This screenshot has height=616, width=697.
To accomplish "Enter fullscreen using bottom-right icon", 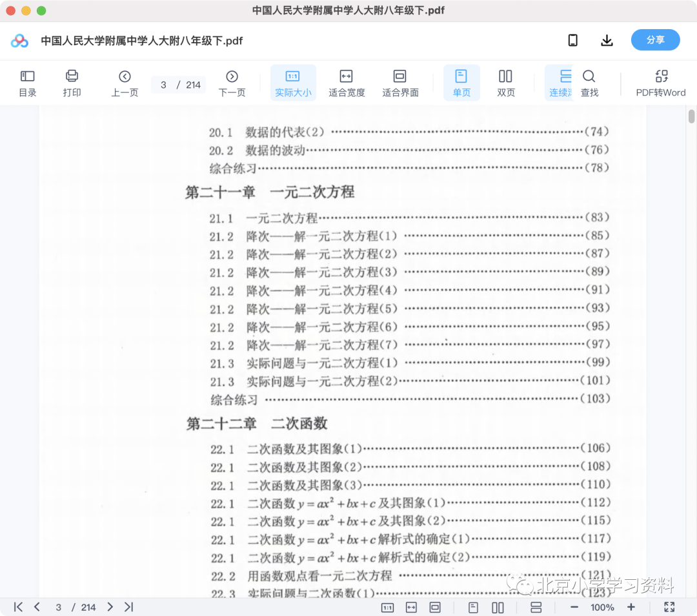I will pyautogui.click(x=669, y=607).
